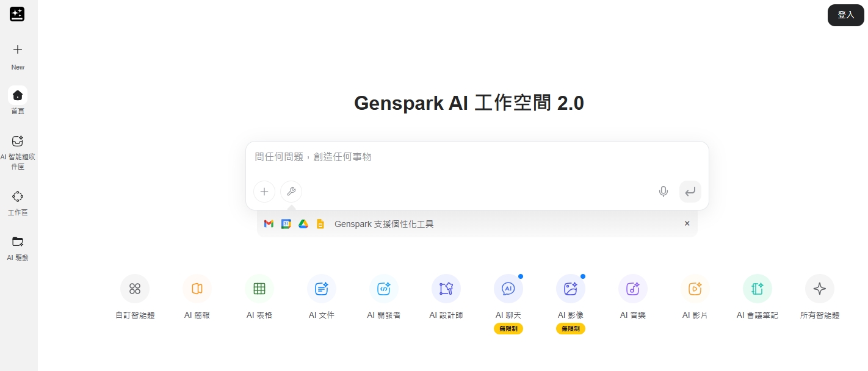Activate the voice input microphone
The height and width of the screenshot is (371, 868).
coord(663,192)
